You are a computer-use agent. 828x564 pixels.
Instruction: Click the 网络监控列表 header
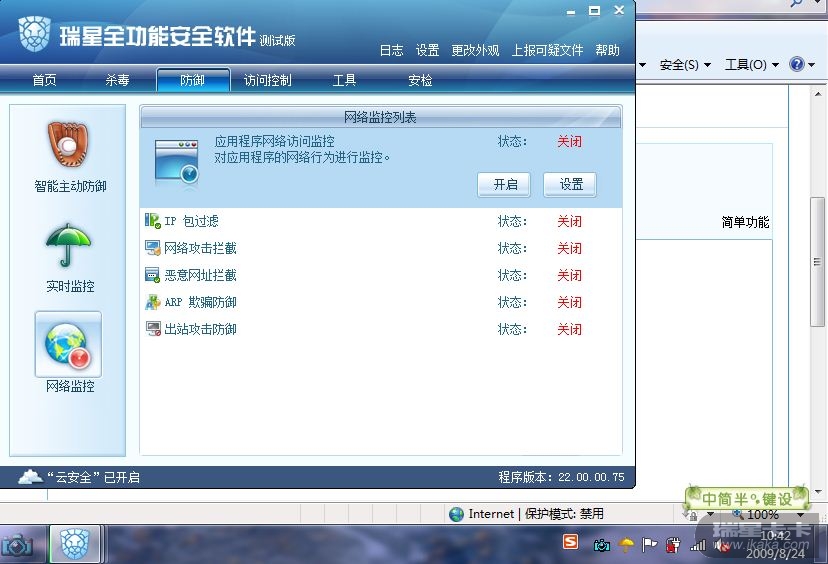click(x=381, y=117)
